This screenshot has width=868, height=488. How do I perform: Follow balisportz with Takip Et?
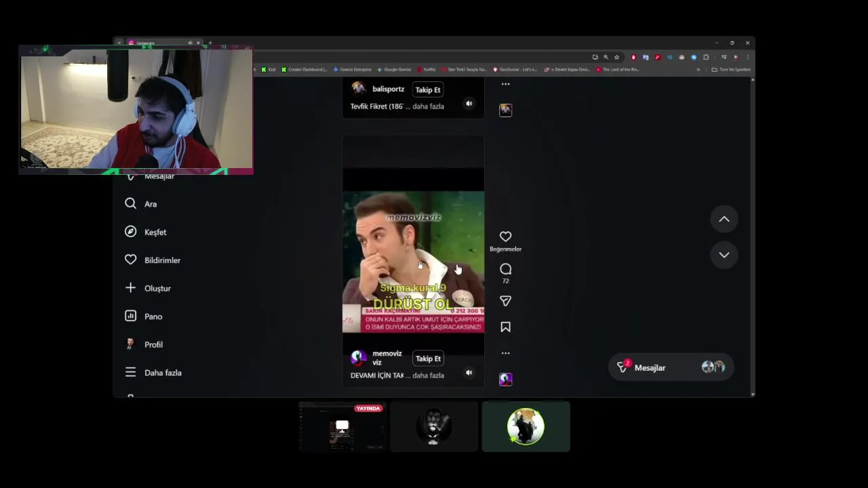click(x=428, y=89)
